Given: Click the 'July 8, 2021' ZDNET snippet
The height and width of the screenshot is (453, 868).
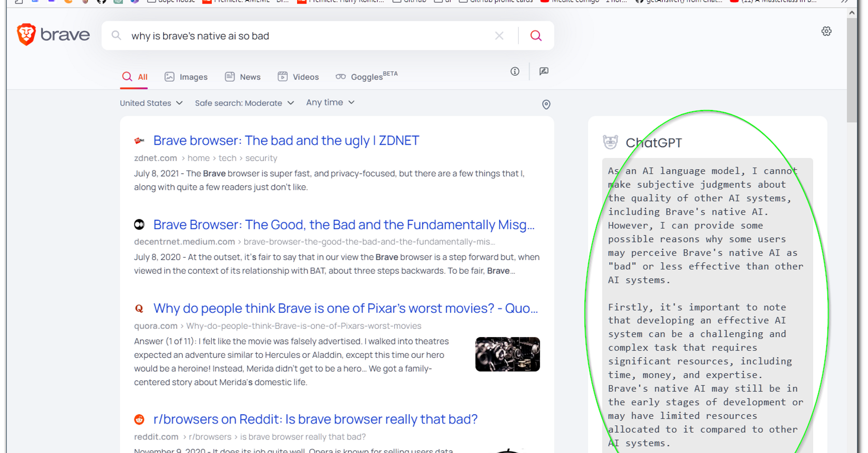Looking at the screenshot, I should pyautogui.click(x=329, y=180).
